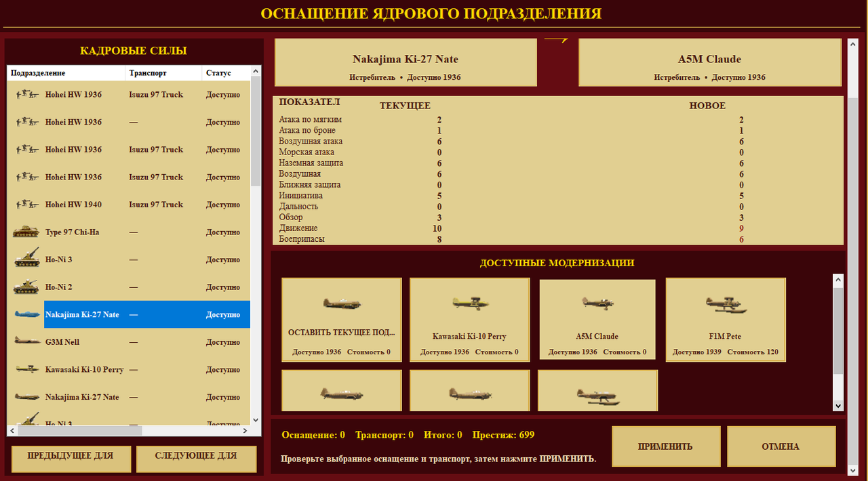This screenshot has height=481, width=868.
Task: Click the plane icon on the keep-current card
Action: pos(342,304)
